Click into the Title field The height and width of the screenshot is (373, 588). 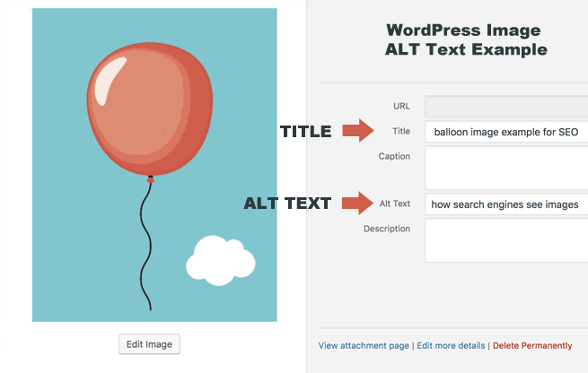(x=506, y=132)
